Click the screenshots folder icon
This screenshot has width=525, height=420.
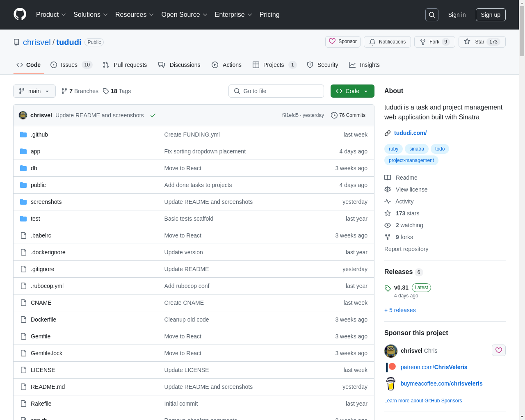point(23,202)
